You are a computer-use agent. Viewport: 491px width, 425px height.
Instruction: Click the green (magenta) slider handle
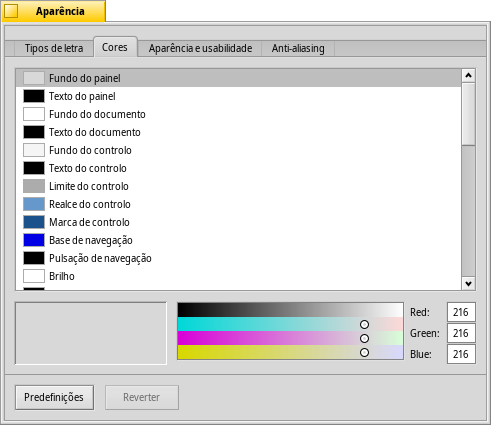(364, 338)
